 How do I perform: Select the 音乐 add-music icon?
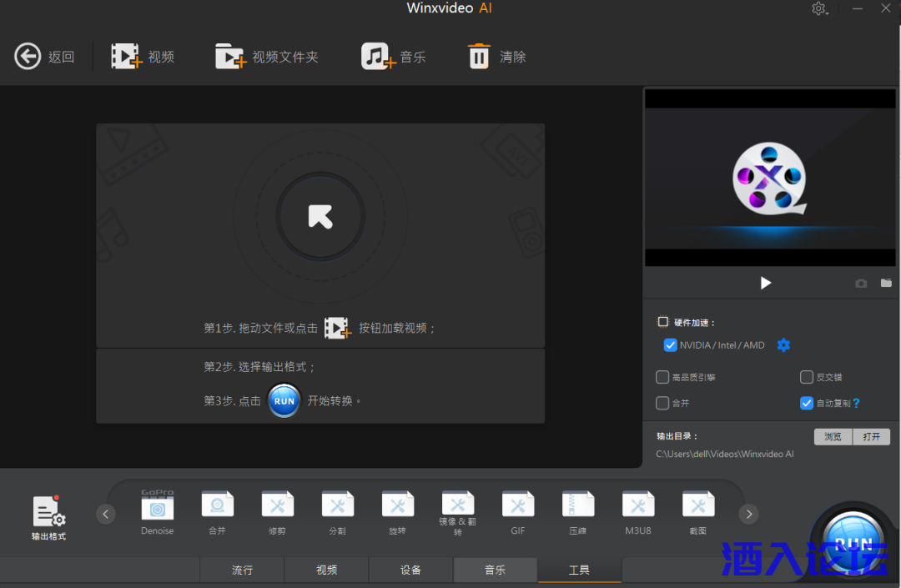(x=393, y=56)
